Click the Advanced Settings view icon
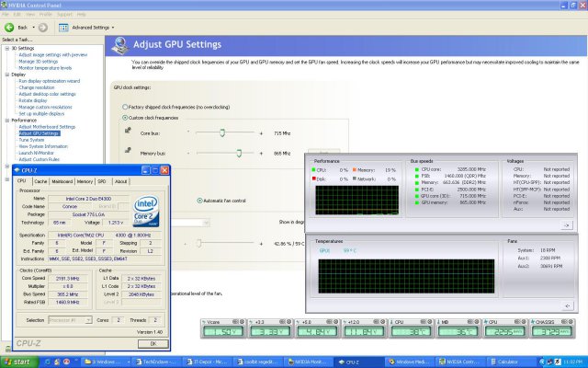The height and width of the screenshot is (368, 588). point(63,28)
